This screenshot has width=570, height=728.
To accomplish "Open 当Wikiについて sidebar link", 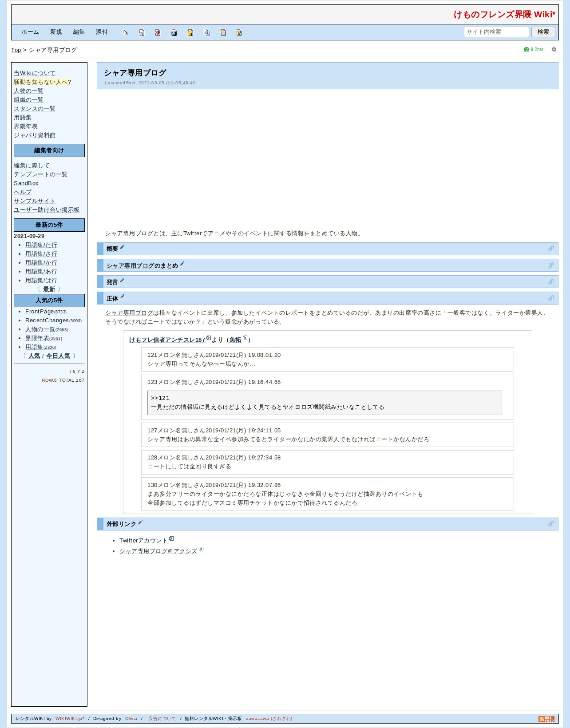I will [35, 73].
